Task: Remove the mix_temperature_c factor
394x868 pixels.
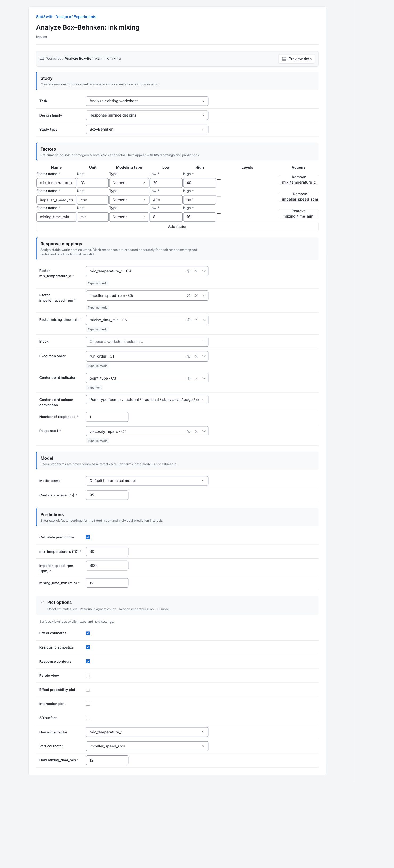Action: [x=298, y=180]
